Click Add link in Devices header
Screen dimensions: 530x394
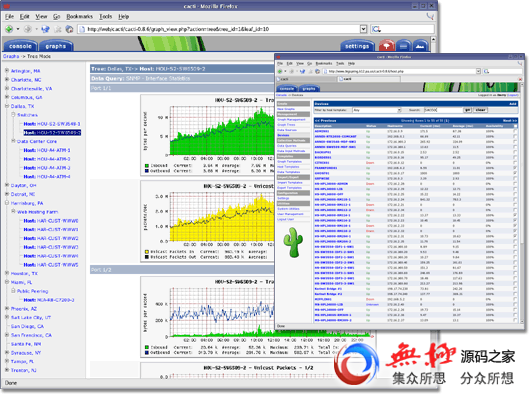(x=513, y=104)
